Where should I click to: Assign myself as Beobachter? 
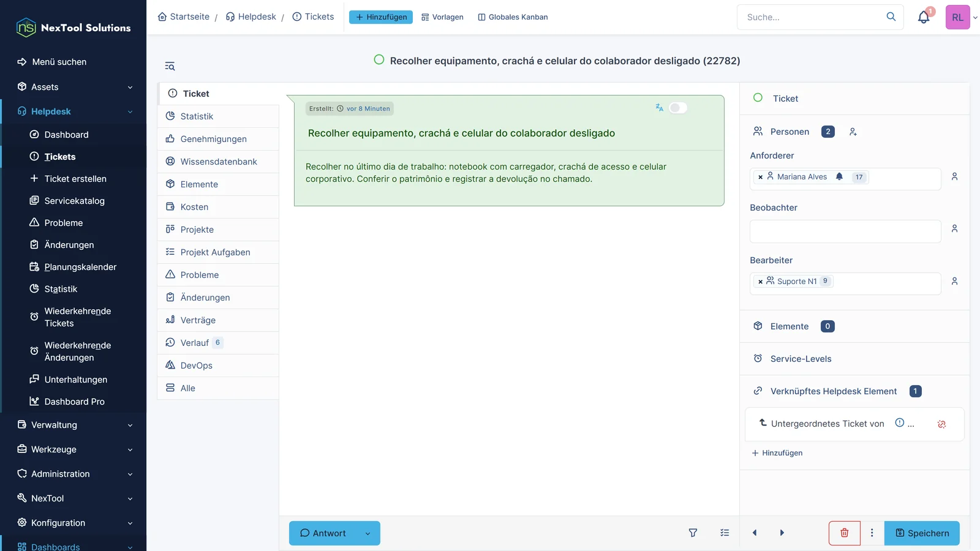pyautogui.click(x=954, y=228)
